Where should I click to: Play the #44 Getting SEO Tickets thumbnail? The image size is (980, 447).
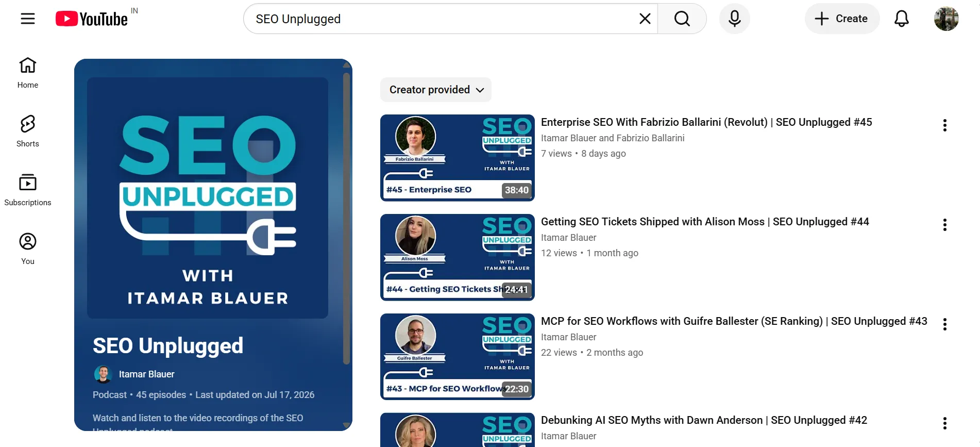tap(458, 257)
